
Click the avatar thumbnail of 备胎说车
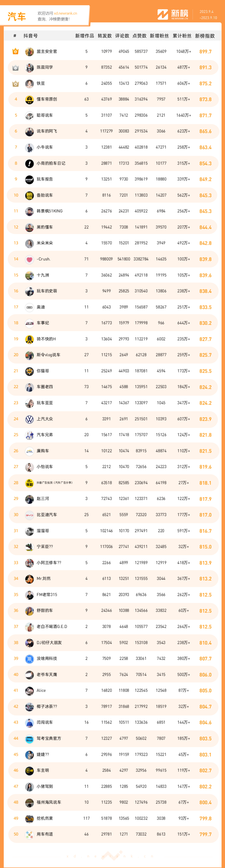[30, 195]
